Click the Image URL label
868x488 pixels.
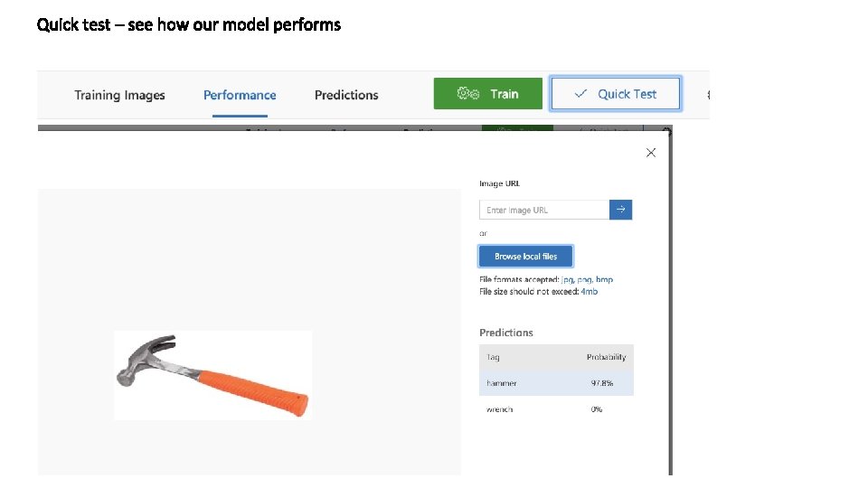[499, 183]
